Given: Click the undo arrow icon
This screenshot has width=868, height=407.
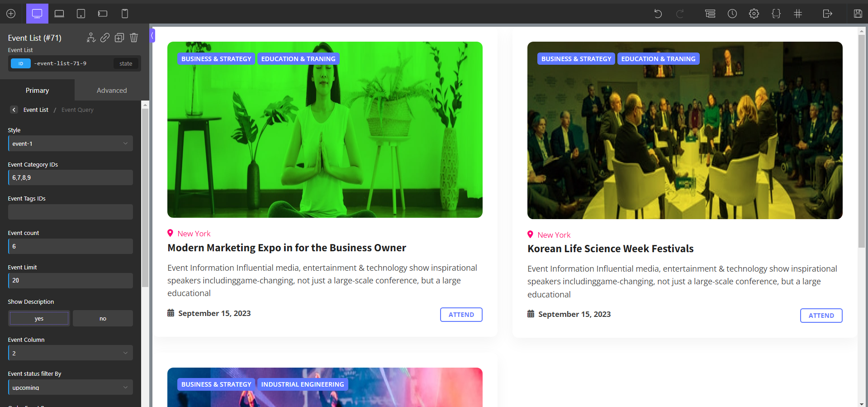Looking at the screenshot, I should (x=658, y=14).
